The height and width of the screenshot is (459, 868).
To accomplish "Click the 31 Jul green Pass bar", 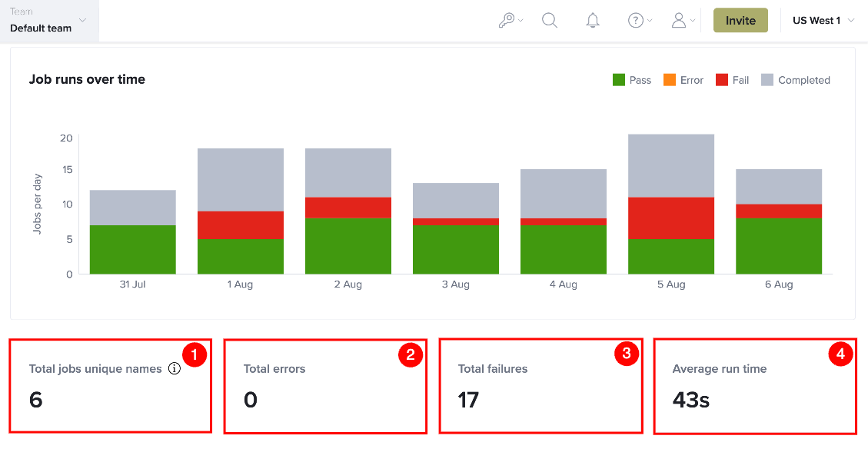I will click(133, 250).
